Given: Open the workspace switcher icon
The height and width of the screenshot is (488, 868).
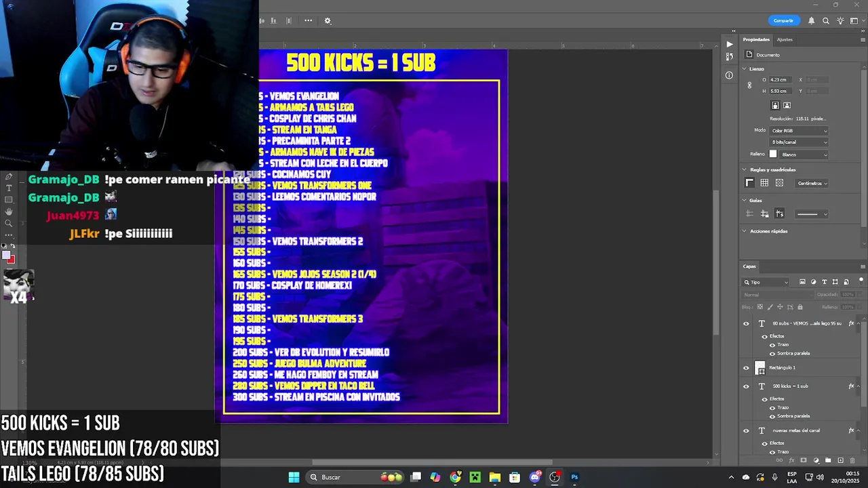Looking at the screenshot, I should tap(854, 21).
